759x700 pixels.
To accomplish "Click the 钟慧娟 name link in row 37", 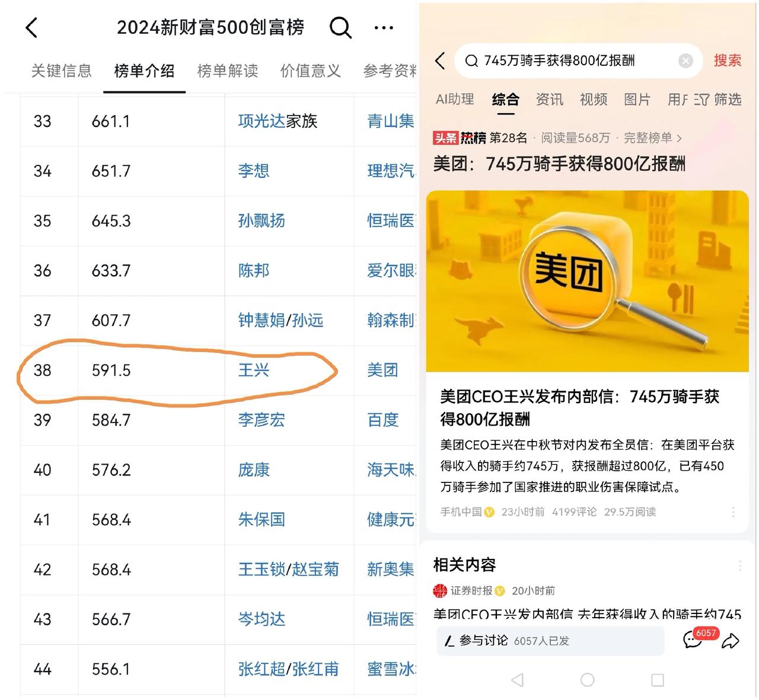I will point(261,321).
